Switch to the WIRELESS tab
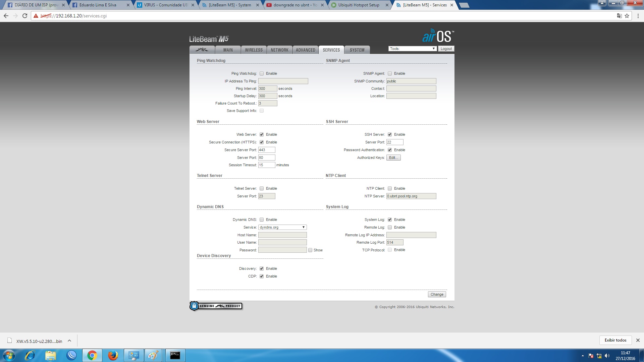This screenshot has width=644, height=362. point(254,50)
